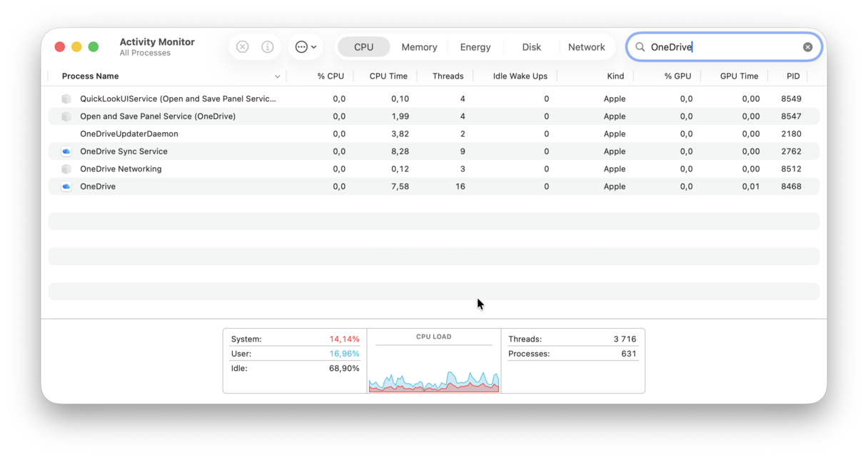Switch to the Disk tab
The width and height of the screenshot is (868, 458).
coord(531,47)
